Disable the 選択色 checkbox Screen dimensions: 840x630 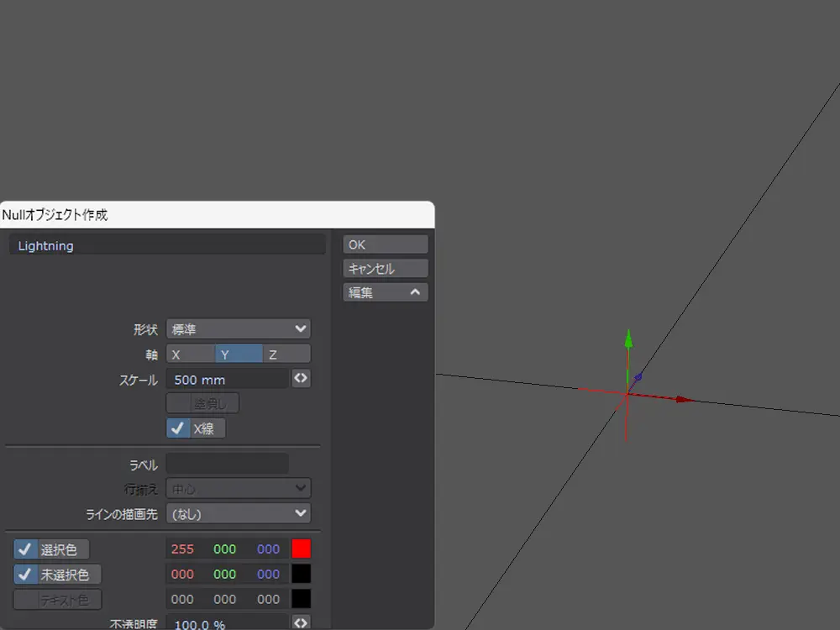coord(25,549)
